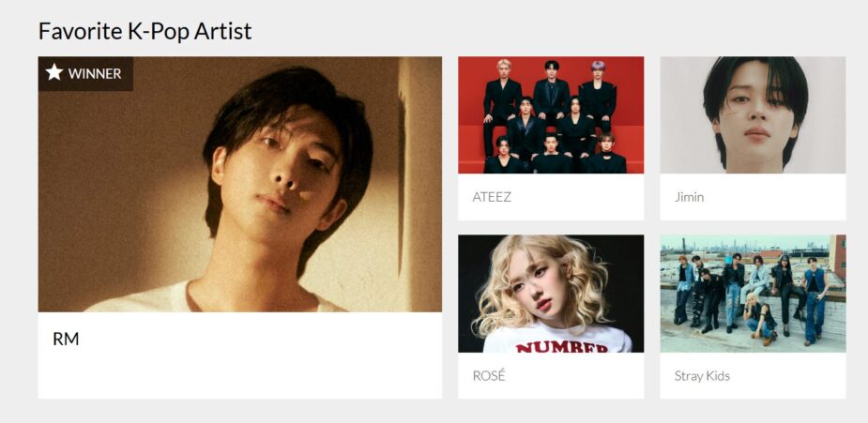The height and width of the screenshot is (423, 868).
Task: Click the red backdrop of ATEEZ photo
Action: pos(629,83)
